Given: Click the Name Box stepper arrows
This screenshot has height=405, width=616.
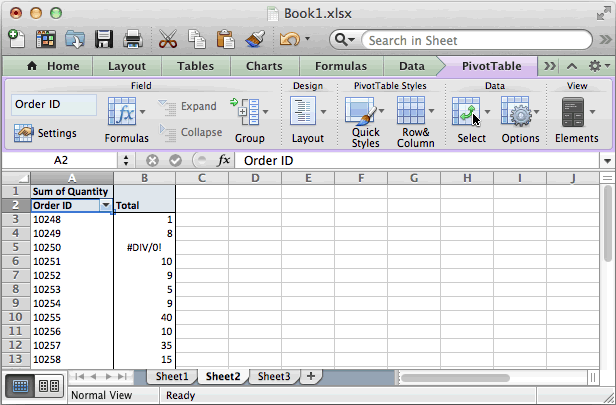Looking at the screenshot, I should click(126, 160).
